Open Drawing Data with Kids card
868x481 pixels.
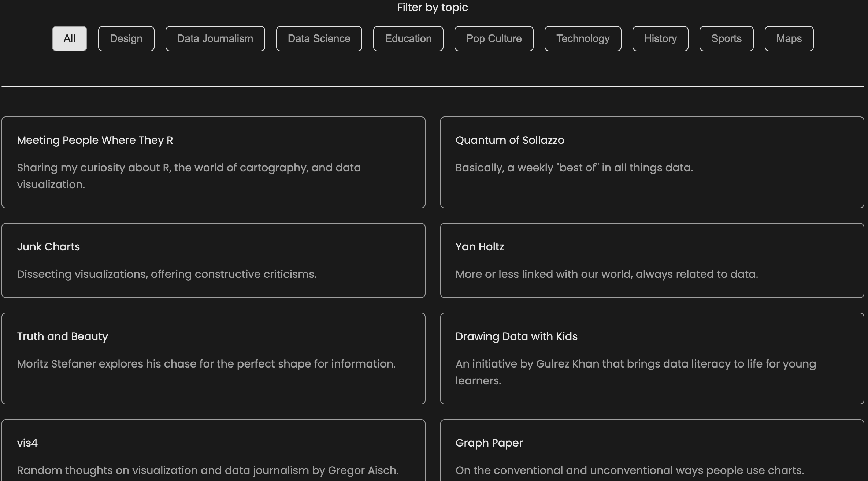652,358
